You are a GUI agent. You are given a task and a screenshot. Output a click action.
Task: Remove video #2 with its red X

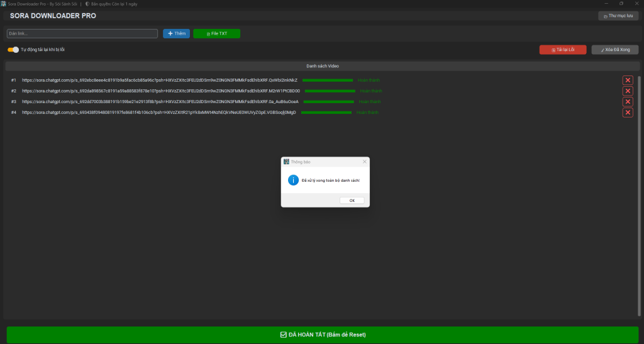[x=628, y=91]
